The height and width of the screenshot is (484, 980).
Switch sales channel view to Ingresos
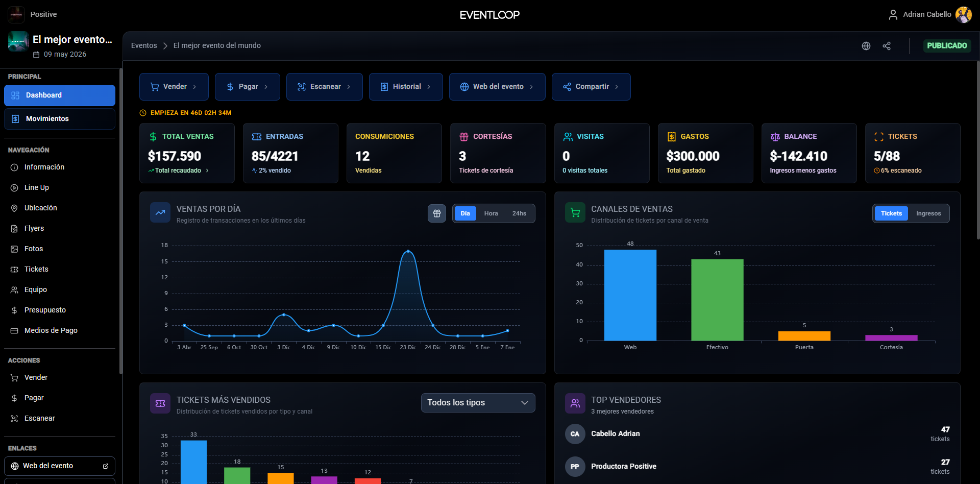pos(928,213)
